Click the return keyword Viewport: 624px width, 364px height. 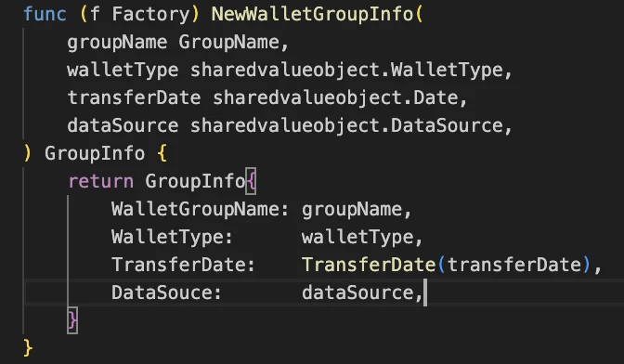tap(100, 181)
